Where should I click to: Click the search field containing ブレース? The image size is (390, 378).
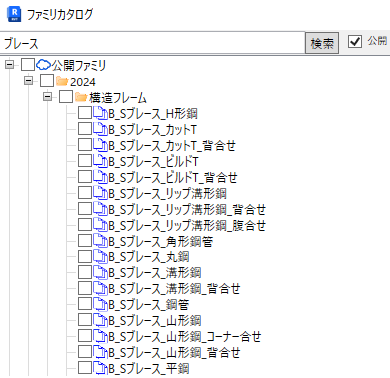(x=152, y=43)
